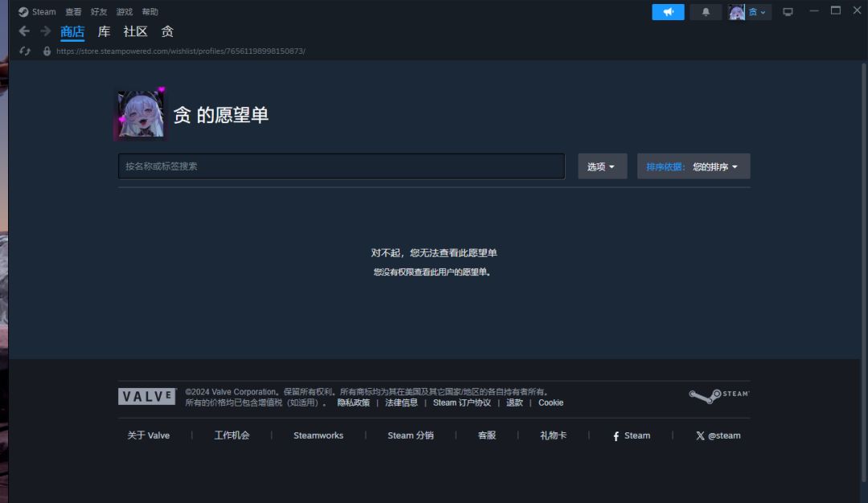Open the 查看 menu
Screen dimensions: 868x503
point(73,11)
